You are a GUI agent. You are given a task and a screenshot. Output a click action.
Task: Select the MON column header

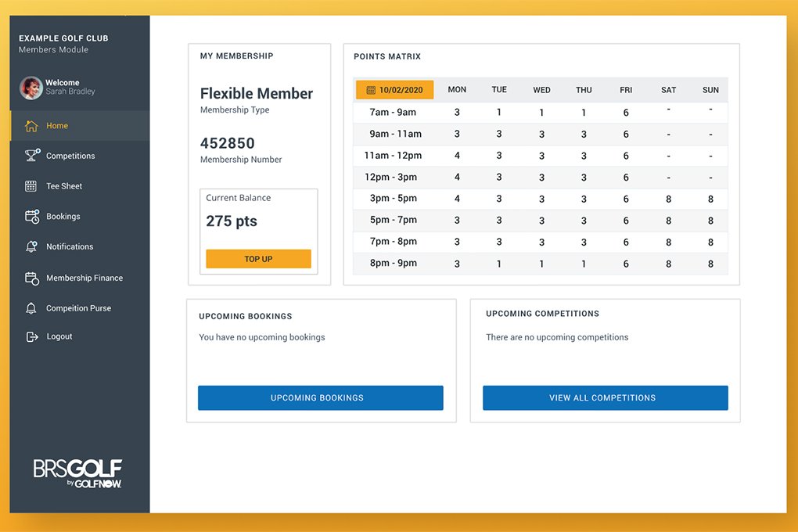click(x=457, y=90)
